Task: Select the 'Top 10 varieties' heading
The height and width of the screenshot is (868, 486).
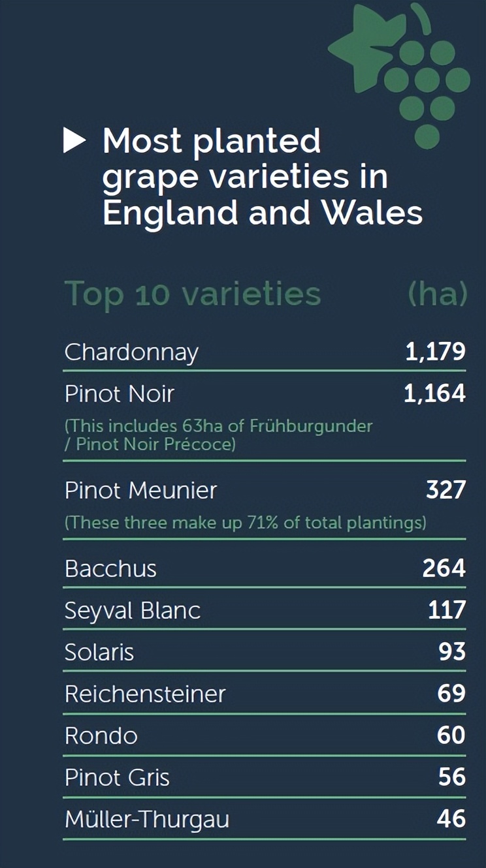Action: 193,294
